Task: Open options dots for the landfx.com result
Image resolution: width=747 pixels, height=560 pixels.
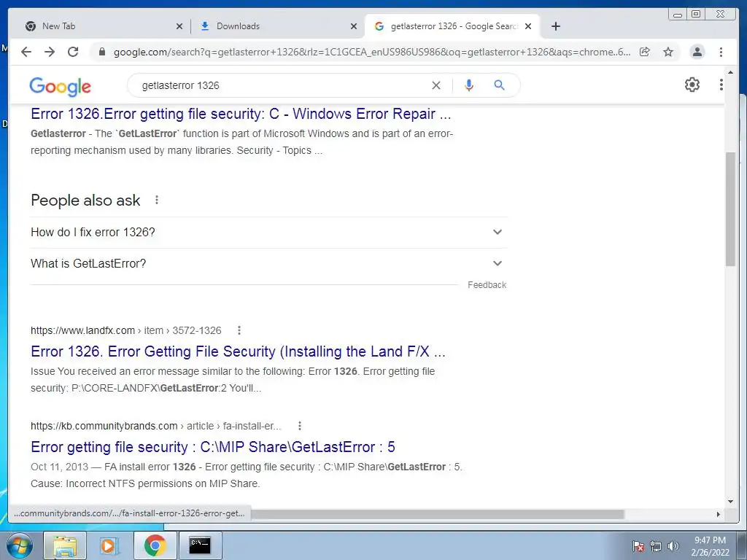Action: click(x=239, y=330)
